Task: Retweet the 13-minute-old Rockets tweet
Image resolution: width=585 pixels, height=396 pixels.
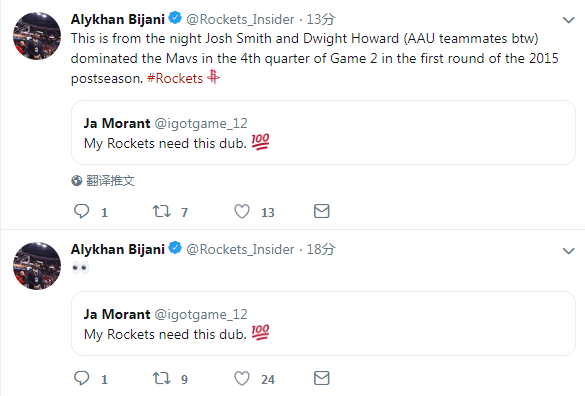Action: pyautogui.click(x=162, y=211)
